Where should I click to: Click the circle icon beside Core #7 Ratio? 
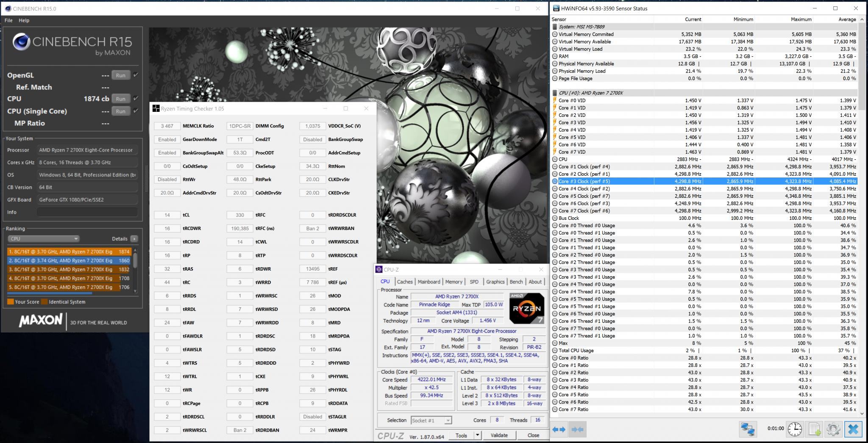554,409
